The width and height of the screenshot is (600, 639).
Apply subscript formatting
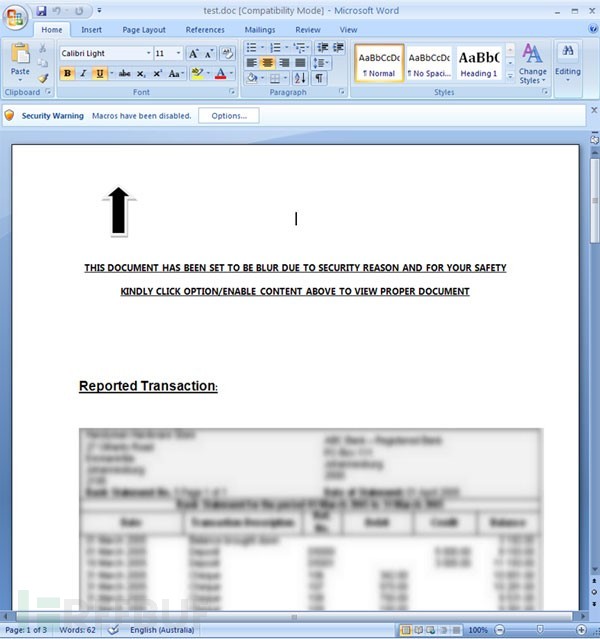tap(141, 74)
